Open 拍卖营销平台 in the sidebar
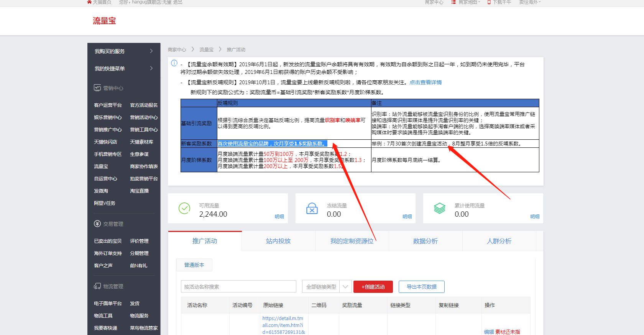This screenshot has height=335, width=644. pos(144,178)
